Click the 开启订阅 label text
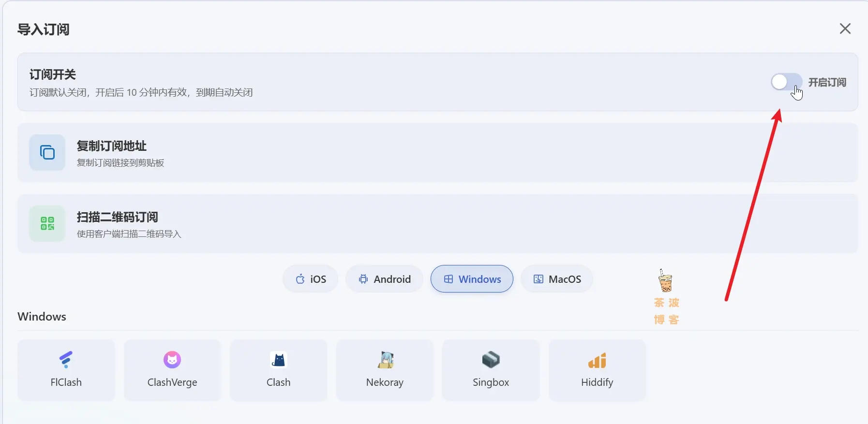Image resolution: width=868 pixels, height=424 pixels. coord(827,82)
